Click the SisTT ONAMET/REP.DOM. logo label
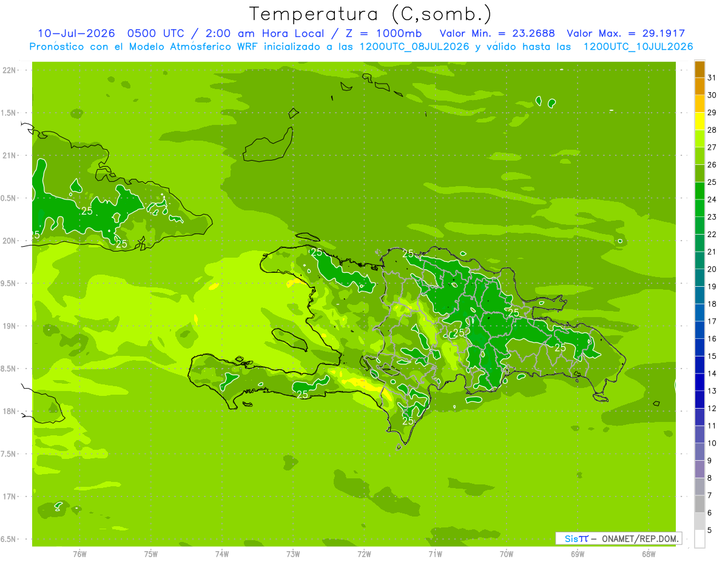 (617, 538)
